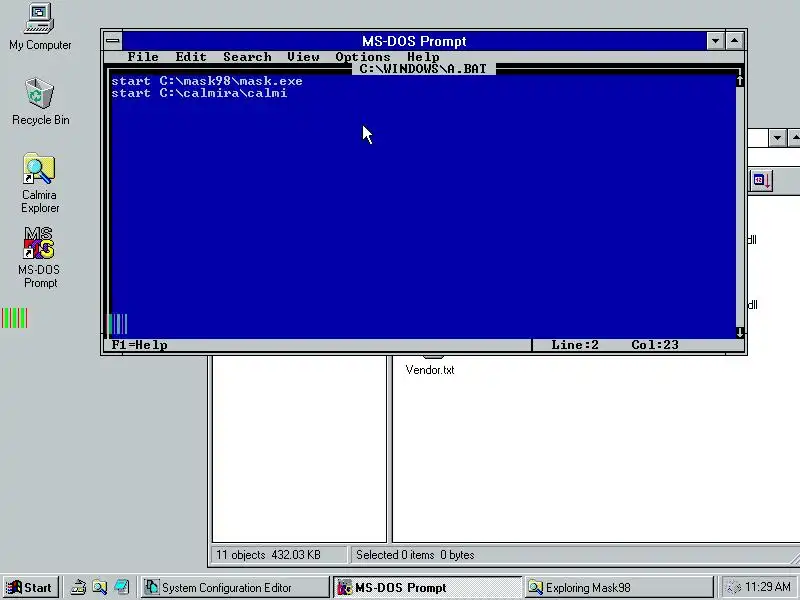Image resolution: width=800 pixels, height=600 pixels.
Task: Switch to Exploring Mask98 taskbar button
Action: (619, 588)
